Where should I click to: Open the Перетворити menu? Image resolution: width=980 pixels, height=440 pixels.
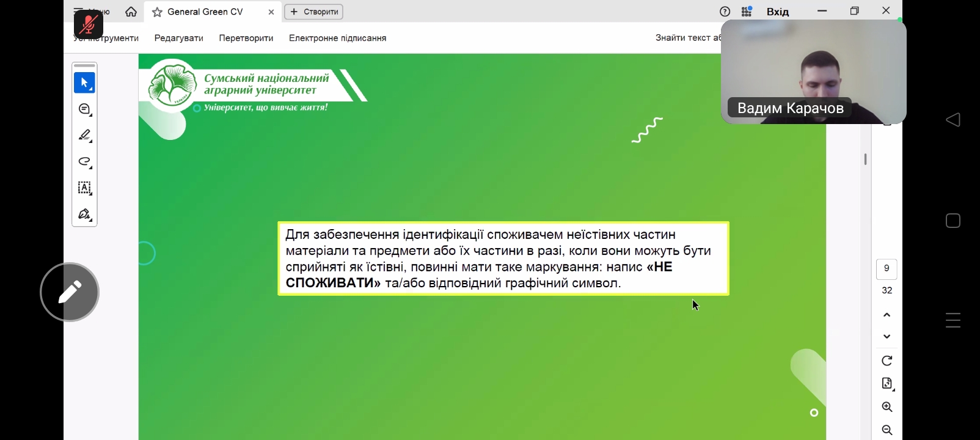(x=246, y=38)
